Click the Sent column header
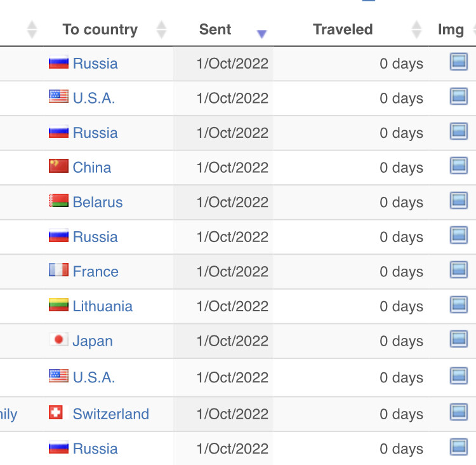The image size is (476, 465). point(215,29)
